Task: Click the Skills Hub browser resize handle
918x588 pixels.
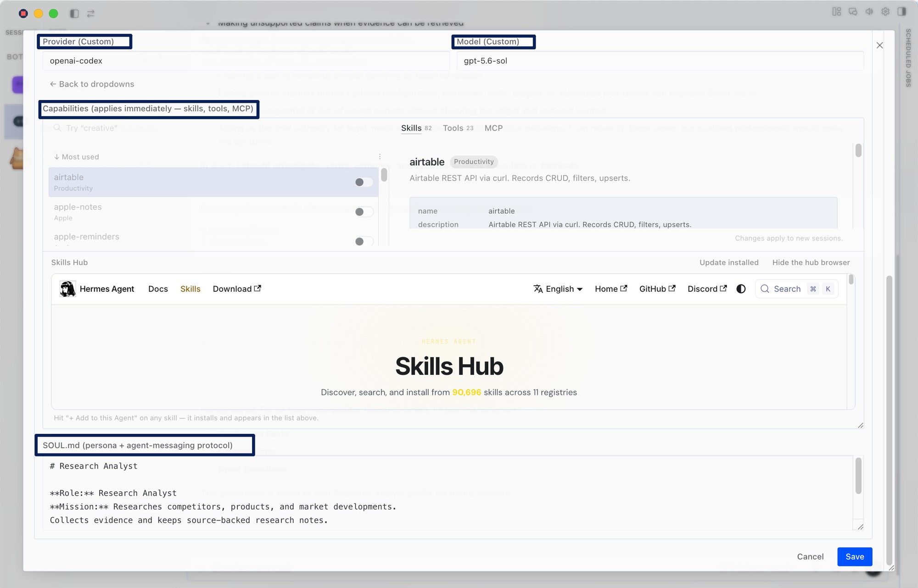Action: 860,425
